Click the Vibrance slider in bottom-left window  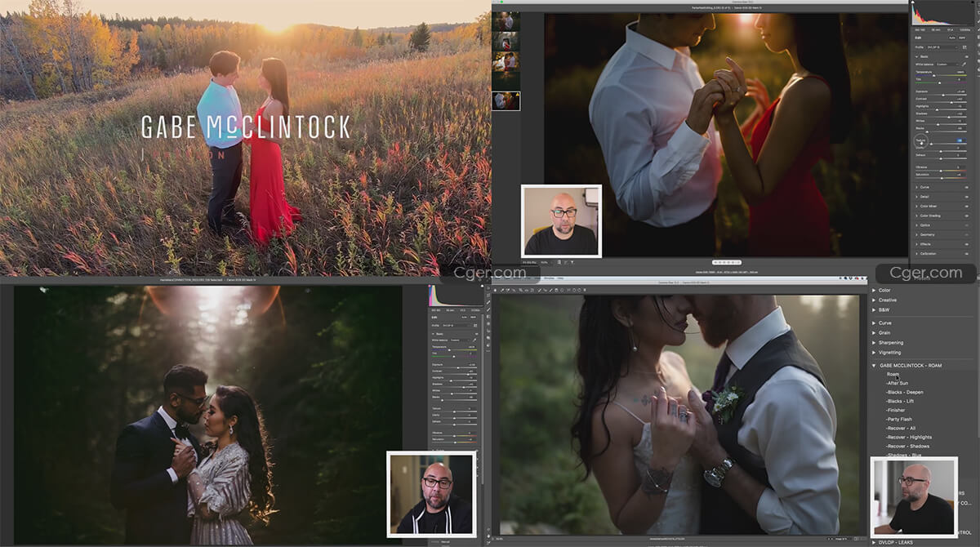click(454, 436)
